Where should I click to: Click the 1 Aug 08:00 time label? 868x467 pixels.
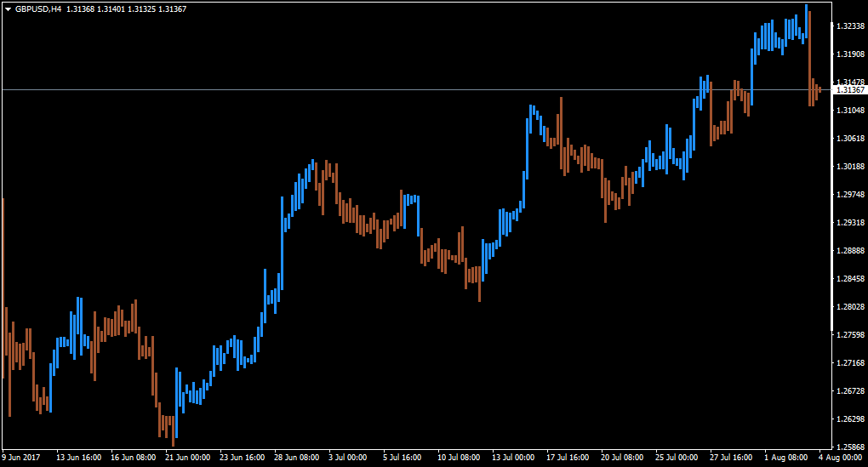785,458
